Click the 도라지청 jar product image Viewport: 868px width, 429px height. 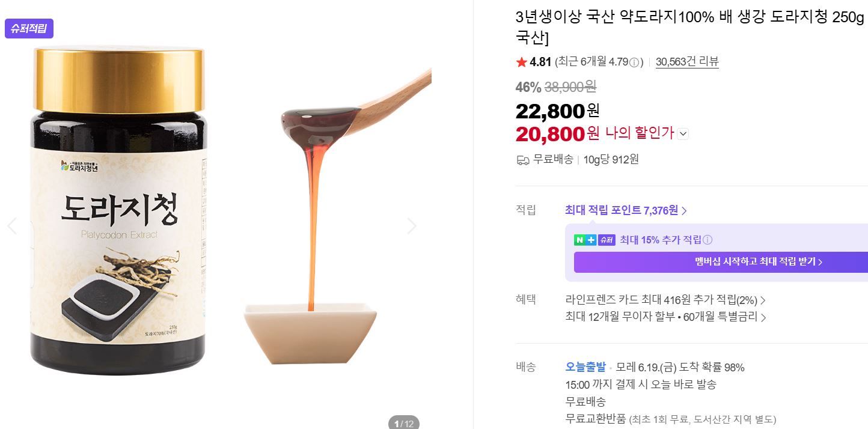pos(118,210)
